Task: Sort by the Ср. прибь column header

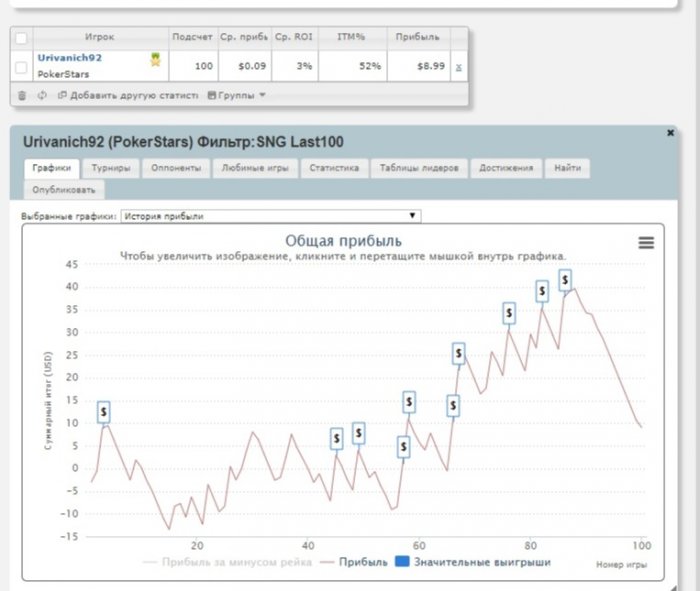Action: (244, 37)
